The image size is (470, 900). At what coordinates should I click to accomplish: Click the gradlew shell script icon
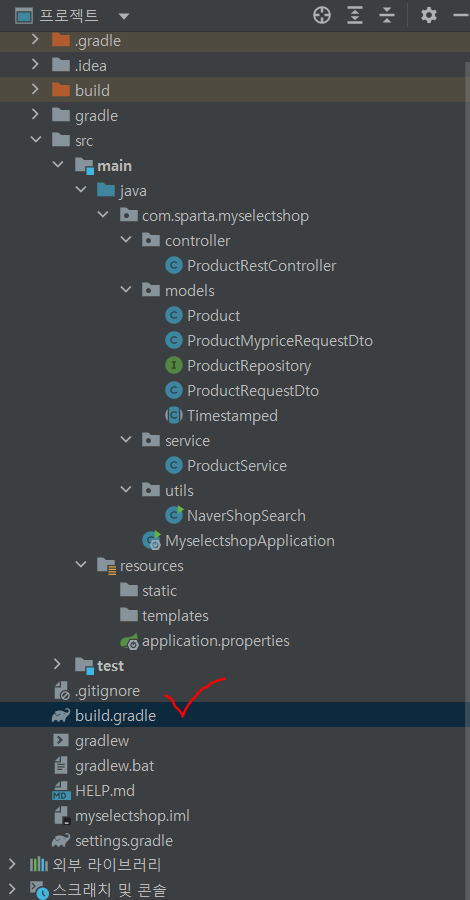pyautogui.click(x=60, y=740)
